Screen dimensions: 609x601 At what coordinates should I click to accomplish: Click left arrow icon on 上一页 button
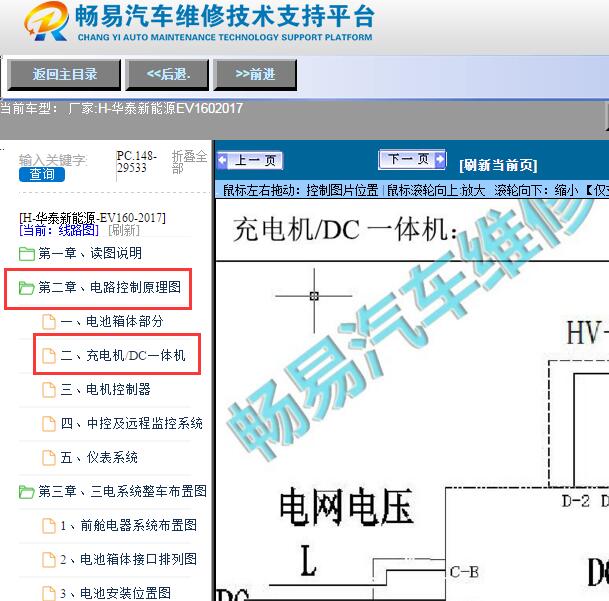(223, 160)
